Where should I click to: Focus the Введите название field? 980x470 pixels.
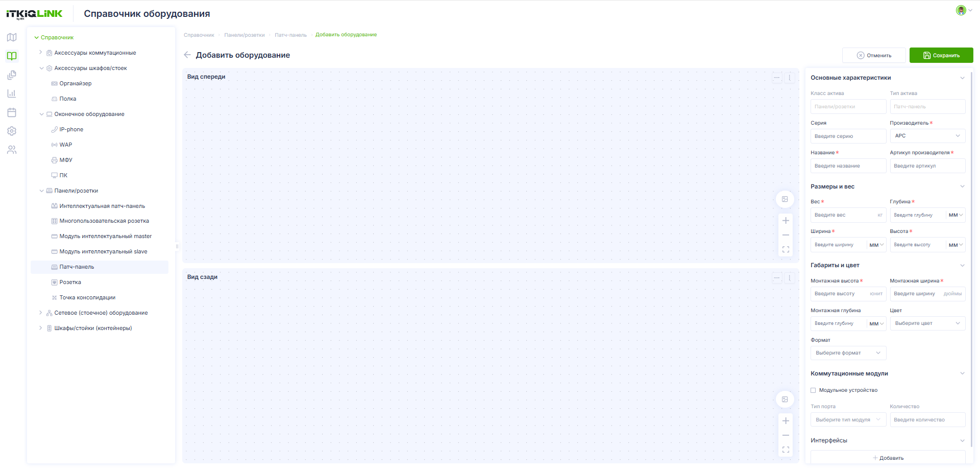pos(848,166)
